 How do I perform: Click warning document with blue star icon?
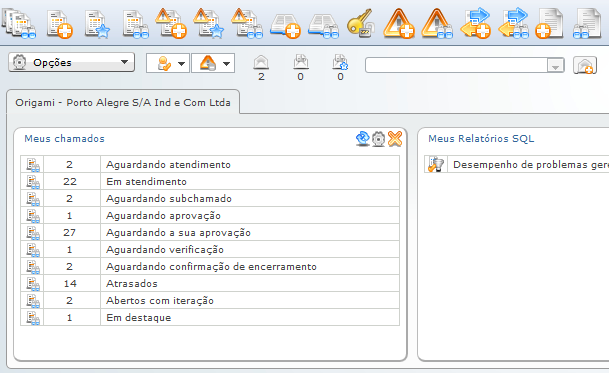209,23
